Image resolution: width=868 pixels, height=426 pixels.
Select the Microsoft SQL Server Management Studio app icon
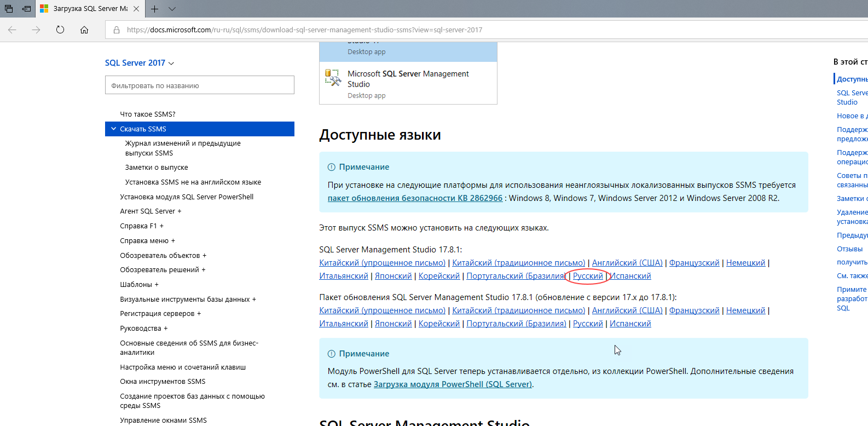point(333,77)
